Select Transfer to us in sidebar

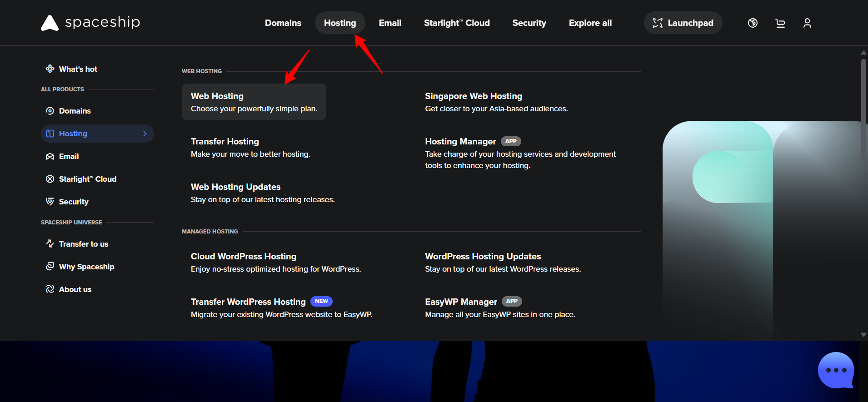[x=97, y=243]
